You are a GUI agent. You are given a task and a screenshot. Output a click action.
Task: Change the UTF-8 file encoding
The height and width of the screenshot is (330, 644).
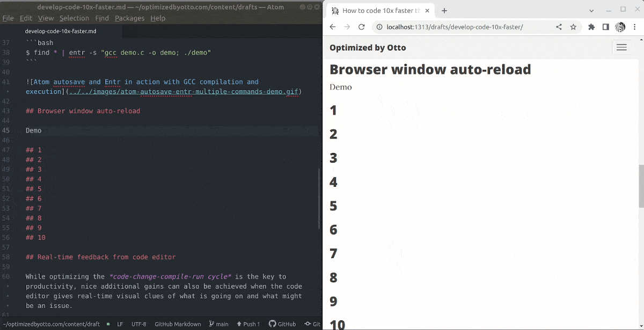pos(138,324)
